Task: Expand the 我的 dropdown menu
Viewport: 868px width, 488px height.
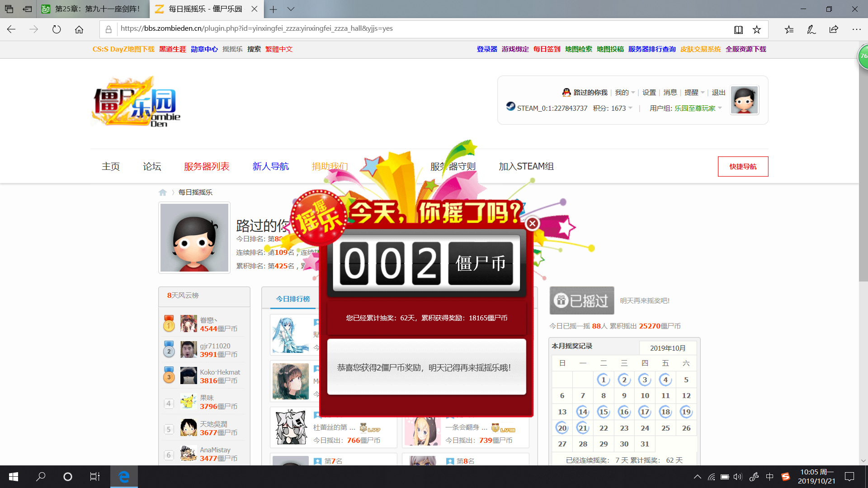Action: 625,92
